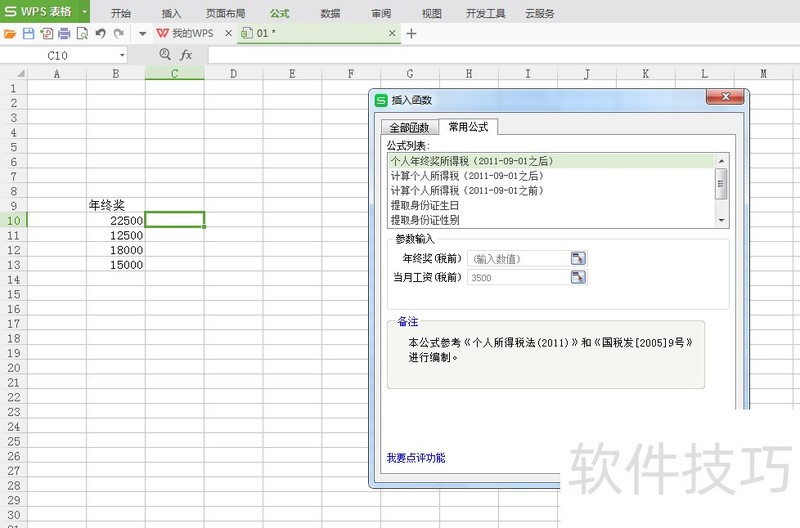Click range picker icon for 当月工资(税前)

pyautogui.click(x=578, y=277)
